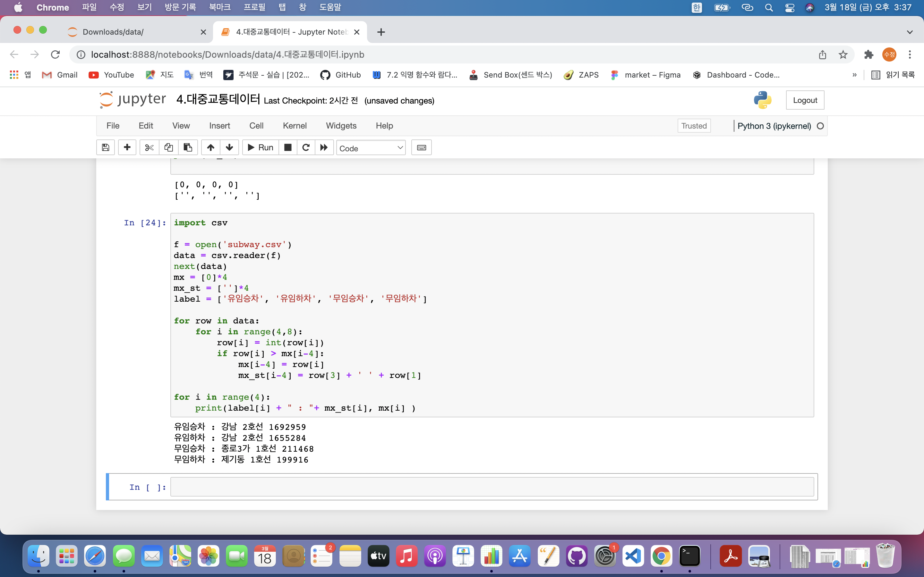924x577 pixels.
Task: Click into the empty code cell
Action: coord(492,487)
